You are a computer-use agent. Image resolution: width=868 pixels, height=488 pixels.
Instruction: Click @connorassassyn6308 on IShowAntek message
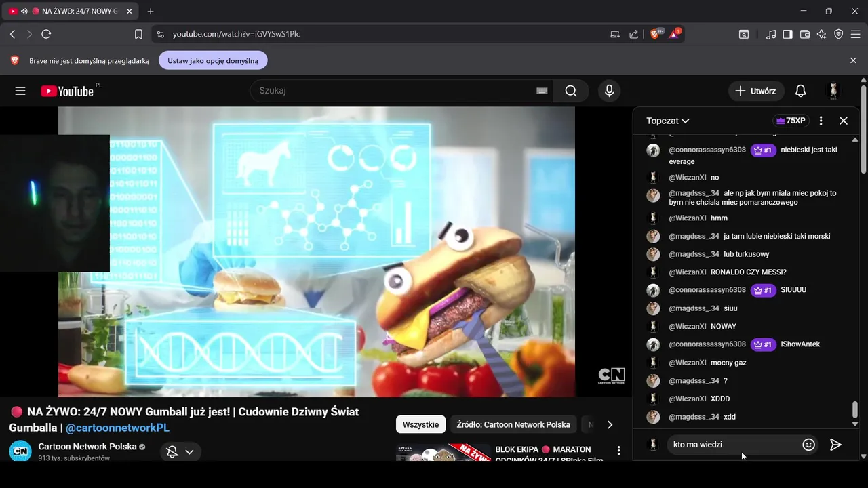(x=707, y=344)
